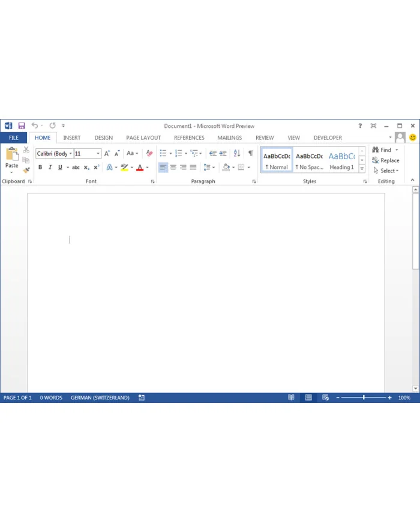Open Font dialog launcher
This screenshot has height=522, width=420.
152,181
